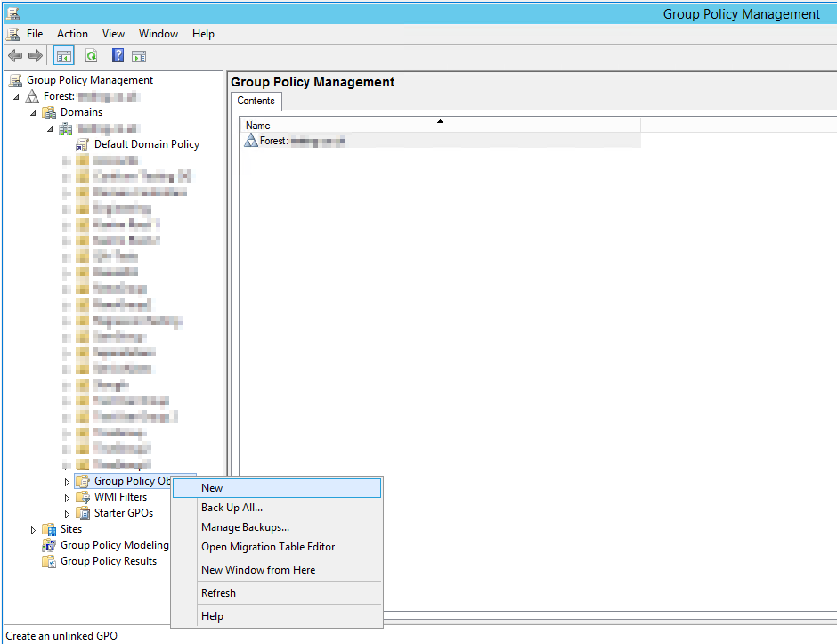Screen dimensions: 837x644
Task: Click the Back arrow toolbar icon
Action: tap(15, 55)
